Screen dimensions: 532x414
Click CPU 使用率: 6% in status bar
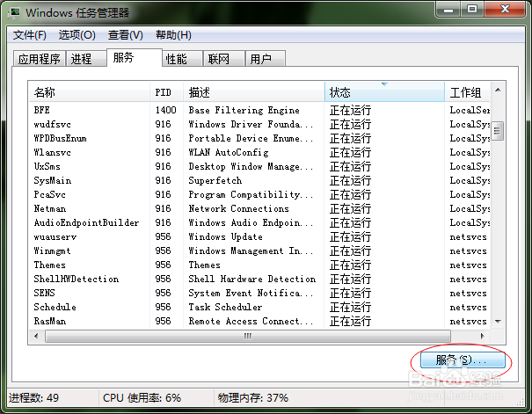click(142, 397)
